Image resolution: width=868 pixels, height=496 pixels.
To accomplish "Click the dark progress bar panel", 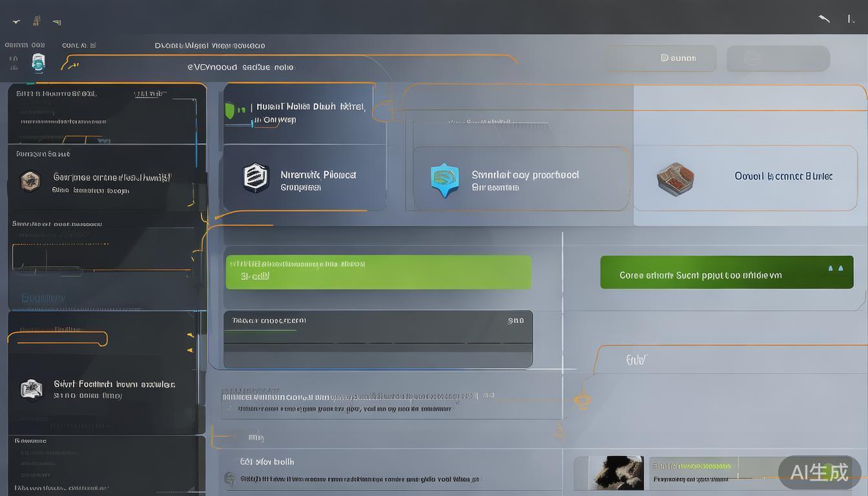I will 378,339.
